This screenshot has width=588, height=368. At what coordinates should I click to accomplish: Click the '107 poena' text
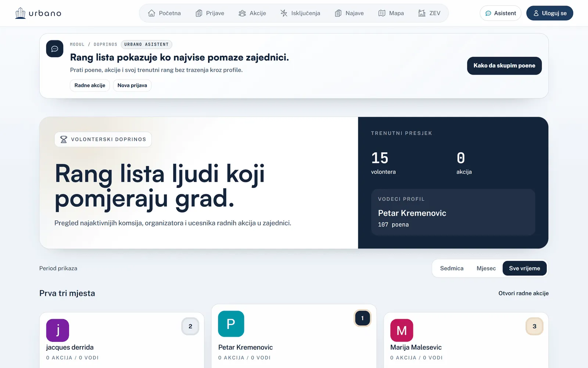pyautogui.click(x=393, y=224)
